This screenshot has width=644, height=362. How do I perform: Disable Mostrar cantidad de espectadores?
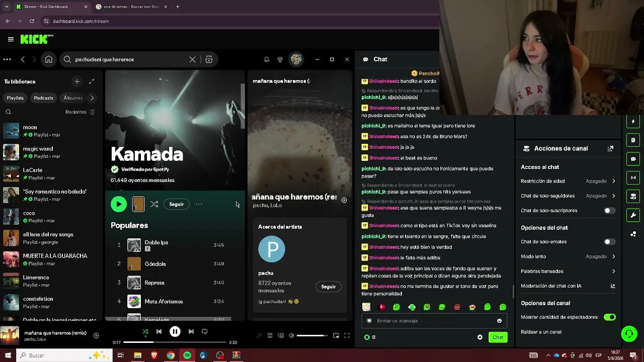609,317
